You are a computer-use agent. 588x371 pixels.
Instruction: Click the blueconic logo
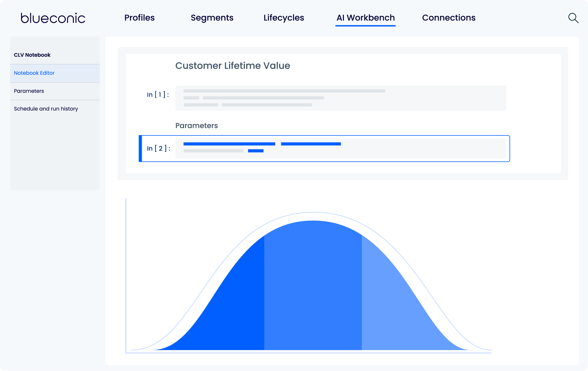tap(53, 18)
